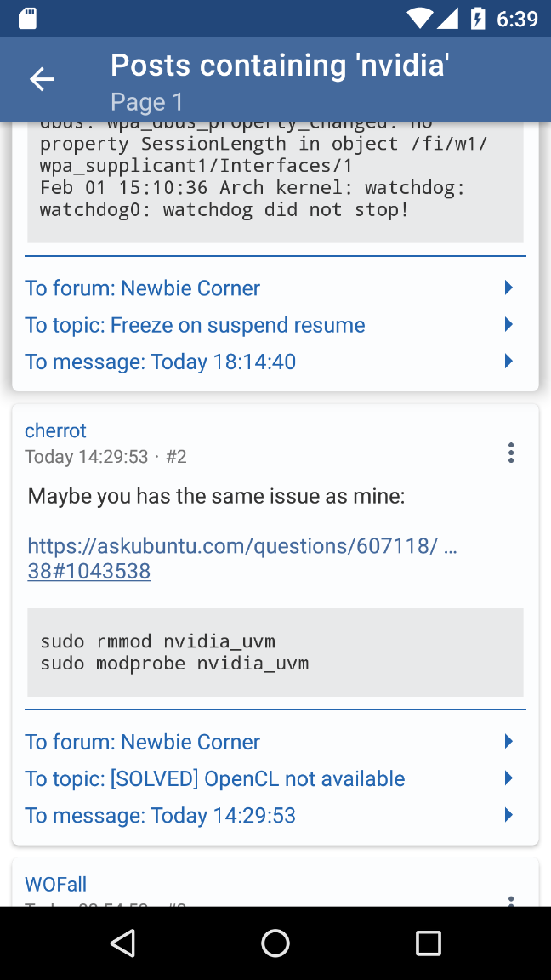This screenshot has height=980, width=551.
Task: Tap the rmmod nvidia_uvm code block
Action: click(x=275, y=652)
